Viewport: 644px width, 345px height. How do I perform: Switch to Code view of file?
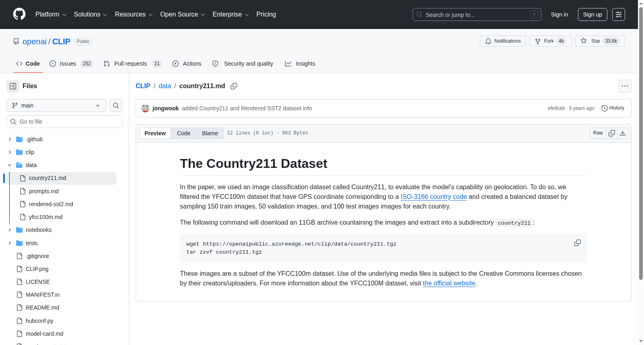pyautogui.click(x=184, y=133)
